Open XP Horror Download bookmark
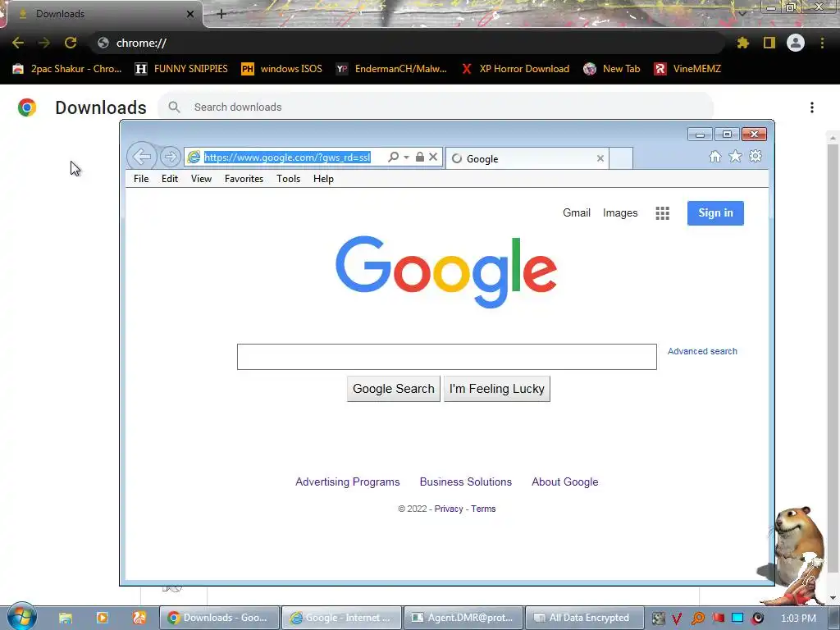Image resolution: width=840 pixels, height=630 pixels. [515, 69]
